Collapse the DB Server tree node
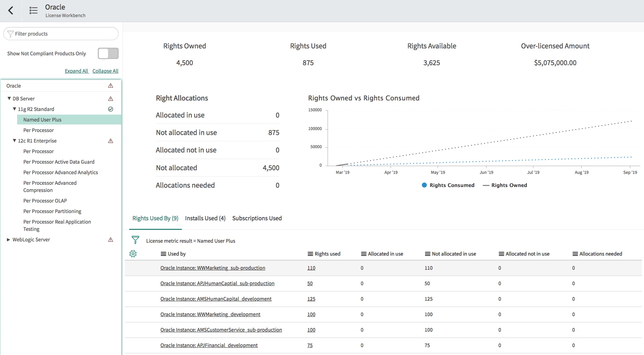The image size is (644, 355). pos(9,98)
